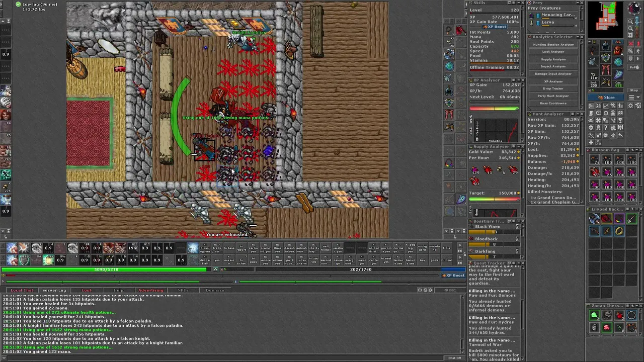Open the Damage Input Analyser
The image size is (644, 362).
tap(553, 74)
